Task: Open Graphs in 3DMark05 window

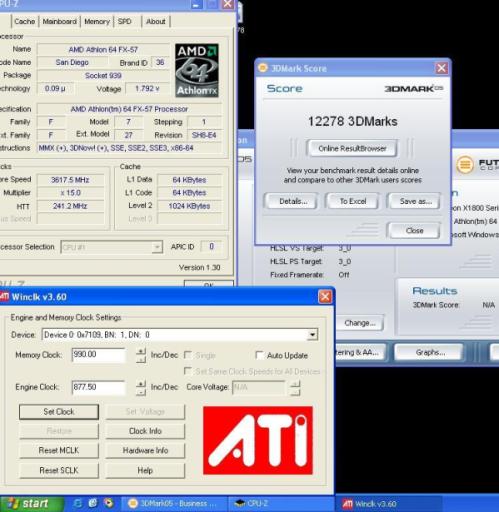Action: (430, 352)
